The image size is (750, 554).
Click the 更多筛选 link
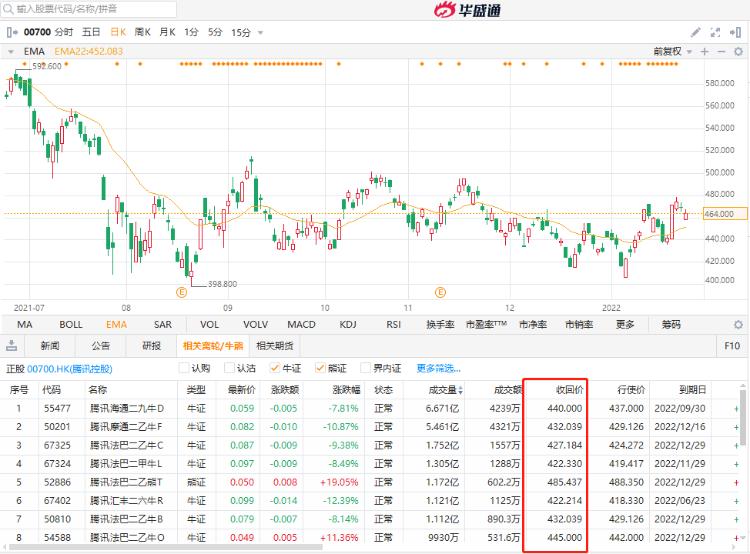coord(439,368)
